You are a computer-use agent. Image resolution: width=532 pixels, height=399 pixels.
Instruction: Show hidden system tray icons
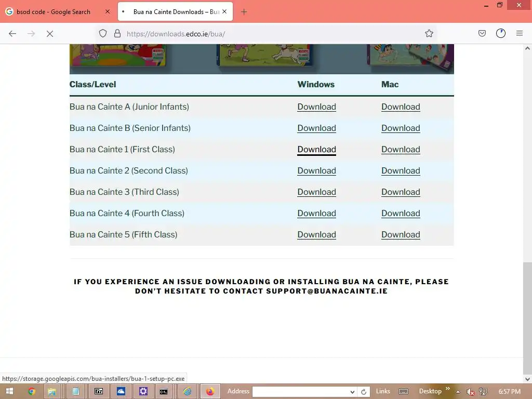pyautogui.click(x=458, y=392)
